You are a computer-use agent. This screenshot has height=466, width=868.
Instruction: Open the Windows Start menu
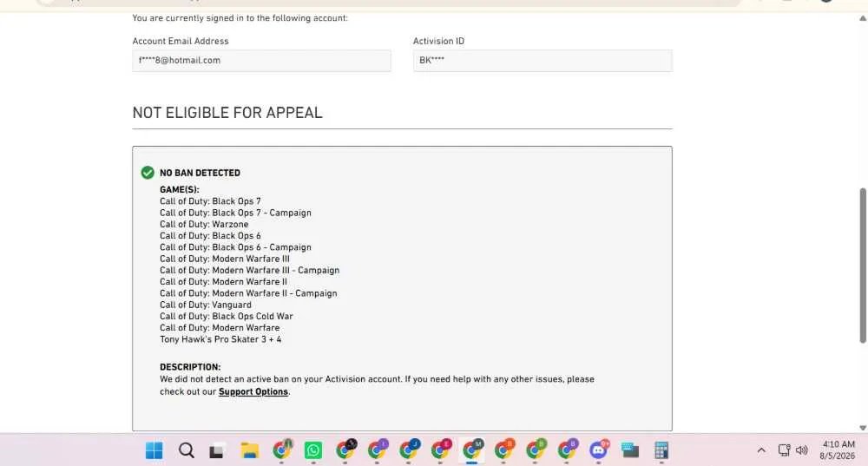click(154, 450)
